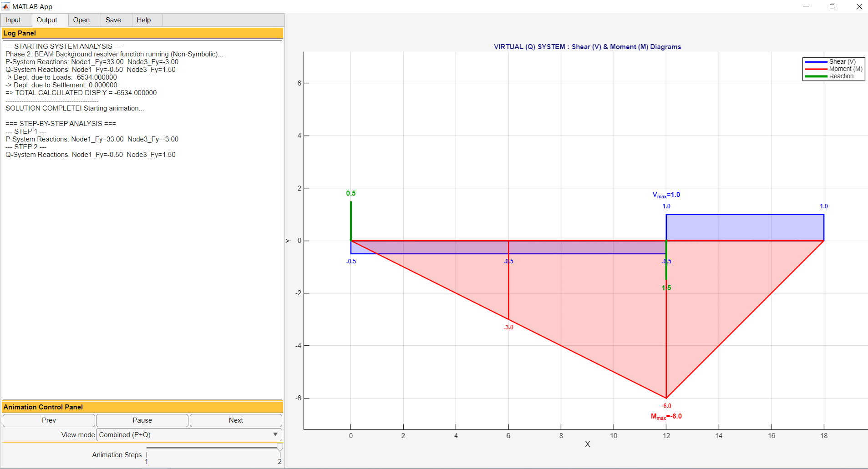This screenshot has height=469, width=868.
Task: Pause the animation
Action: [x=142, y=420]
